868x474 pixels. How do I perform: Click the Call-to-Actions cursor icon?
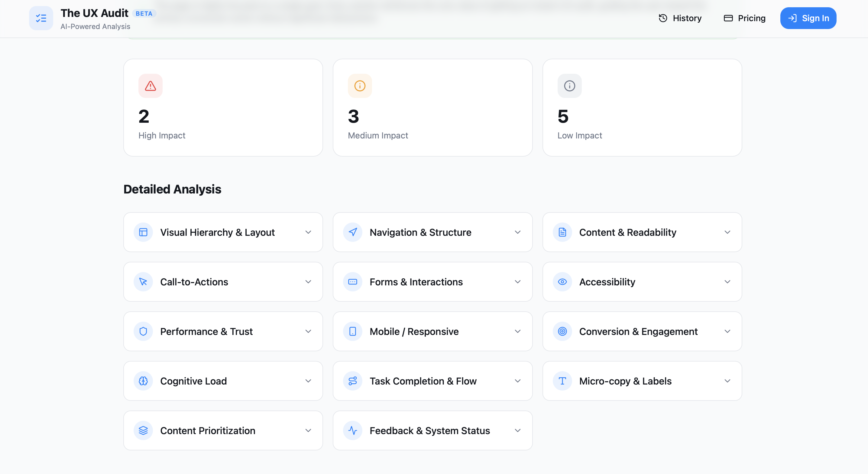(x=143, y=282)
